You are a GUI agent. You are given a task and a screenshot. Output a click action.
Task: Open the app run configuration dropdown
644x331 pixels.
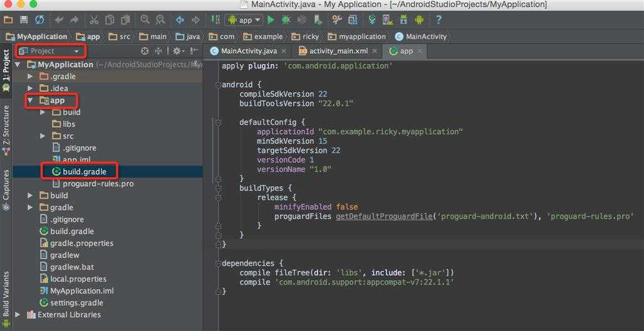pos(244,19)
